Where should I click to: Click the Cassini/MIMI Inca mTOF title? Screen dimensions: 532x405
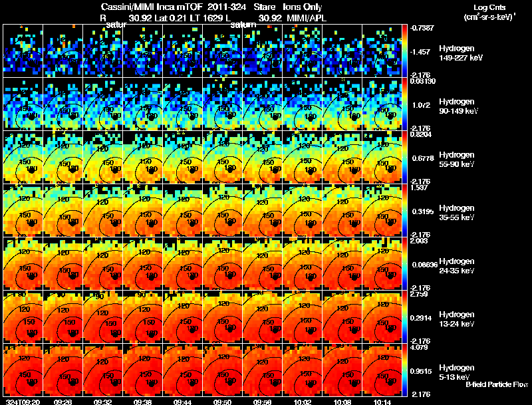pos(152,7)
